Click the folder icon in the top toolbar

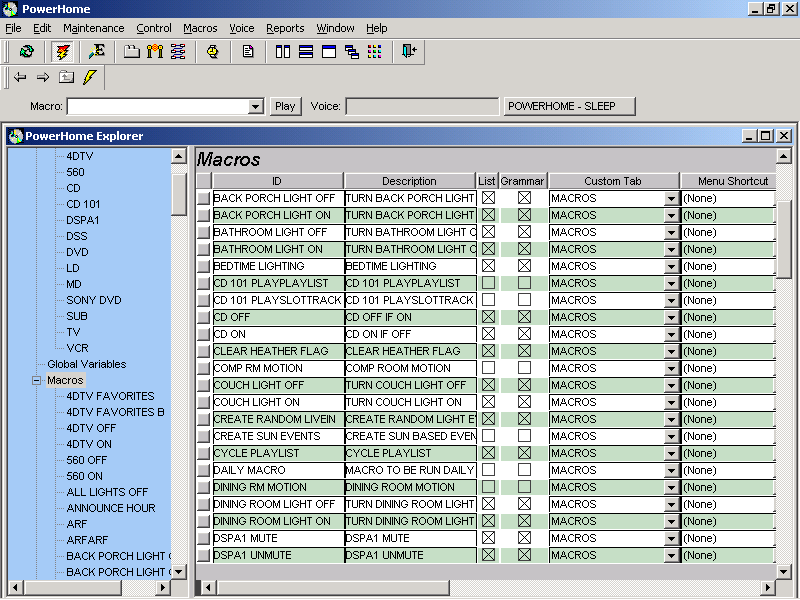click(132, 52)
